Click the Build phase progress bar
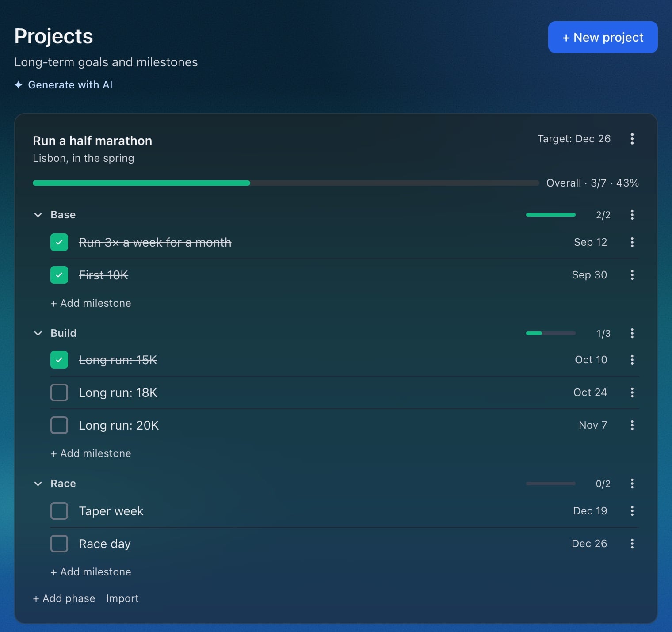The image size is (672, 632). (551, 333)
